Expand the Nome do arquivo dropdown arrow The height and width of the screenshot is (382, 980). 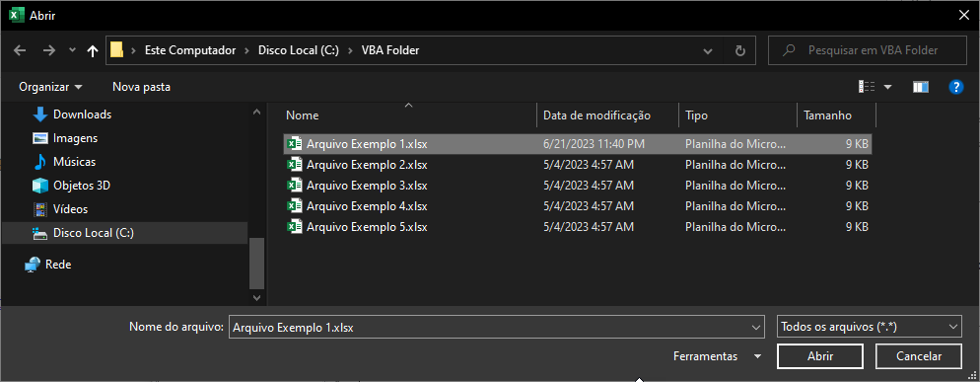pos(757,327)
